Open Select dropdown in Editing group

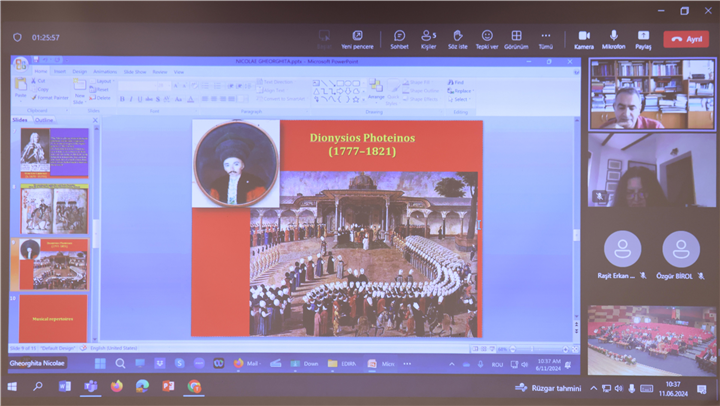click(459, 99)
